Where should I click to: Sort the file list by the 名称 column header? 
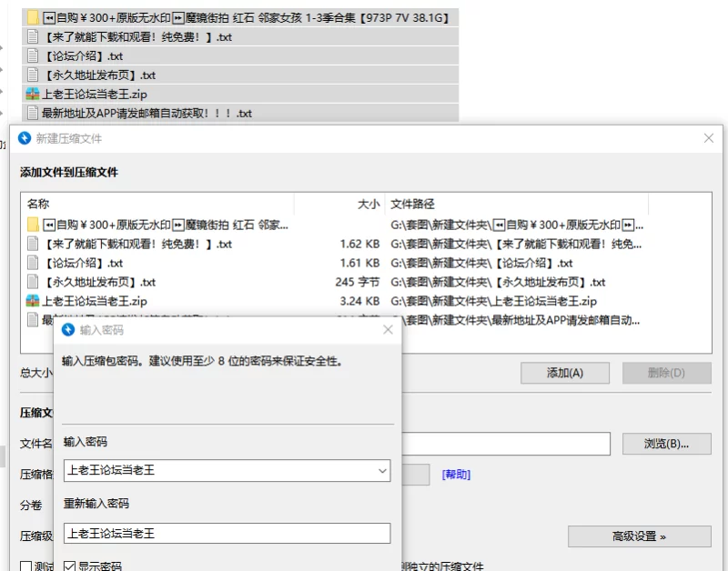(38, 205)
